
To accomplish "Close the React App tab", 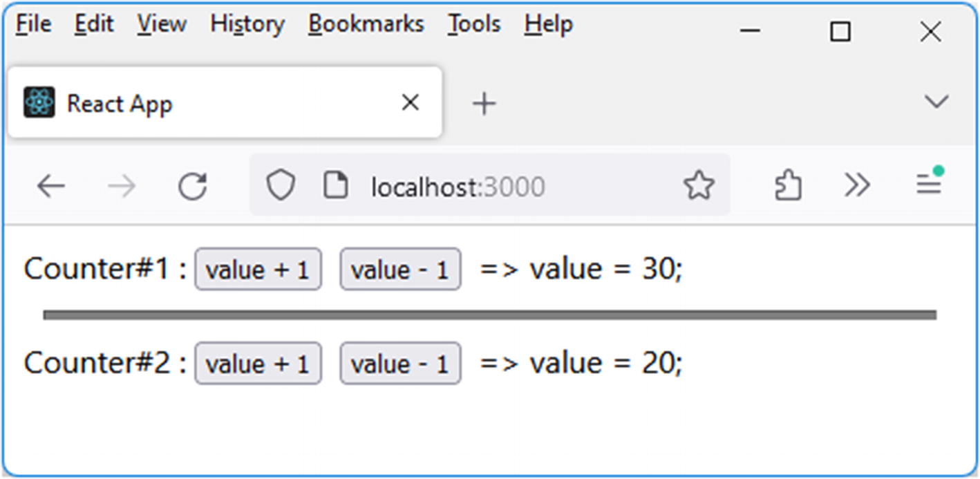I will 411,103.
